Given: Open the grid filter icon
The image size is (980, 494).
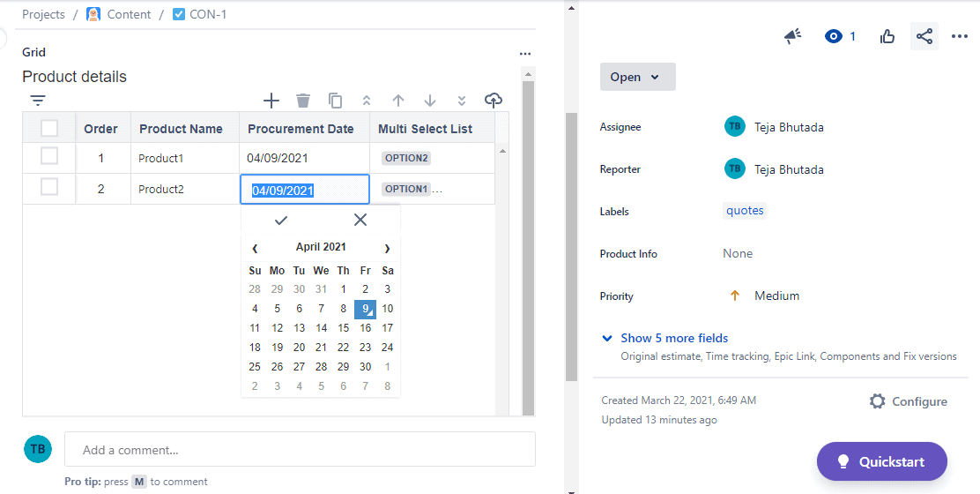Looking at the screenshot, I should point(38,100).
